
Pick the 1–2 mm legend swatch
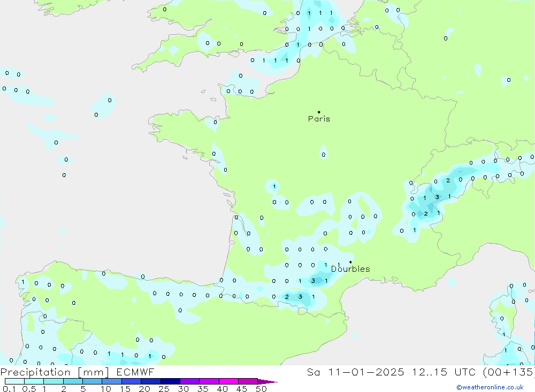point(53,381)
